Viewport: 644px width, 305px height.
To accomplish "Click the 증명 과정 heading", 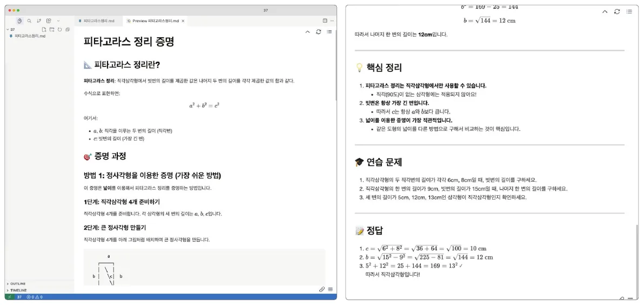I will point(105,156).
